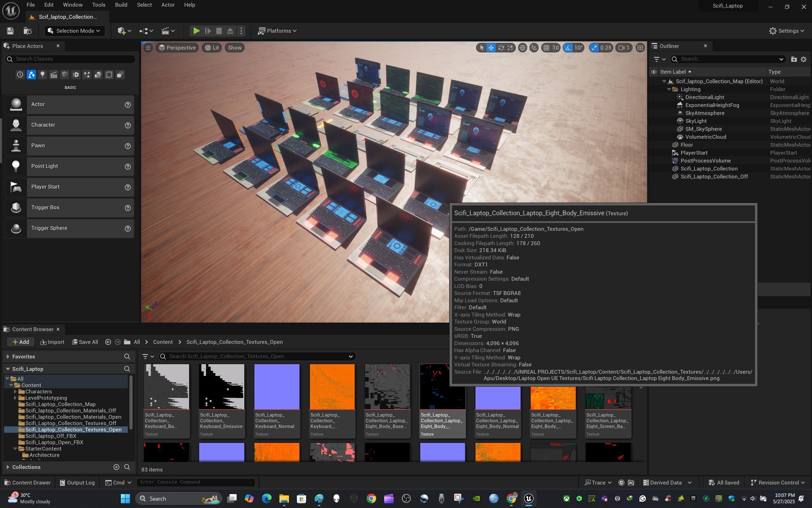Open rotation snap value 10° dropdown
The image size is (812, 508).
(579, 48)
